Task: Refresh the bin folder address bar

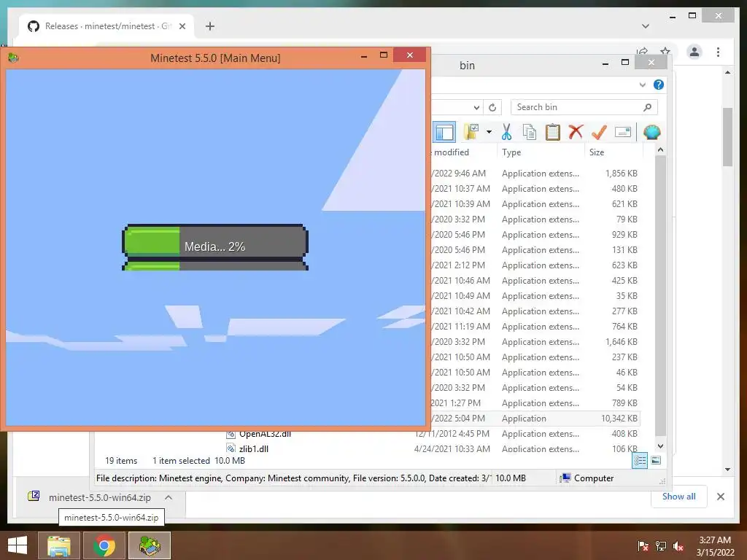Action: pos(492,107)
